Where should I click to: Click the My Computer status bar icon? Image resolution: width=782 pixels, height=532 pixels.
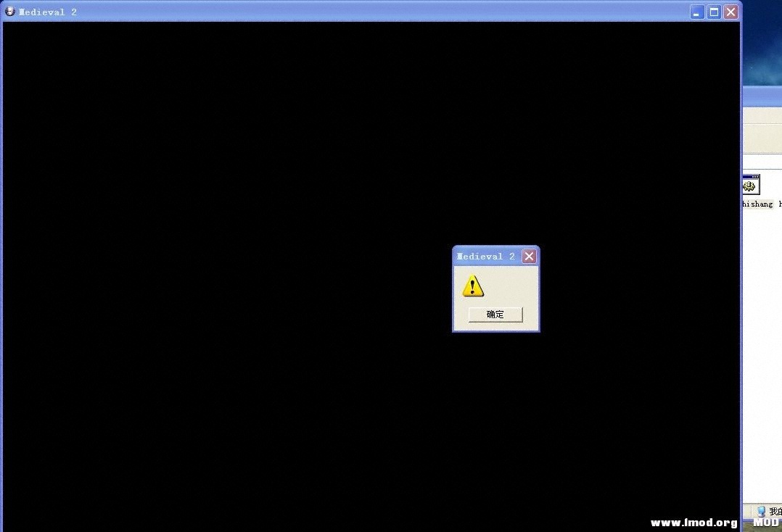coord(761,512)
